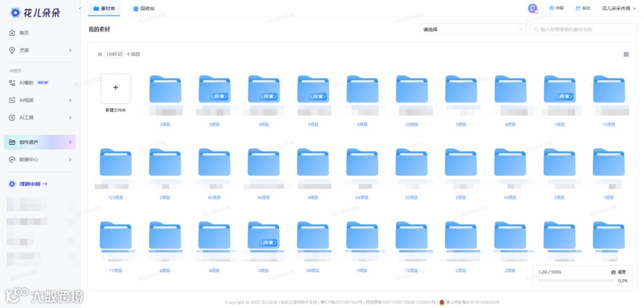This screenshot has height=308, width=644.
Task: Open the 网信算备 registration footer link
Action: (401, 303)
